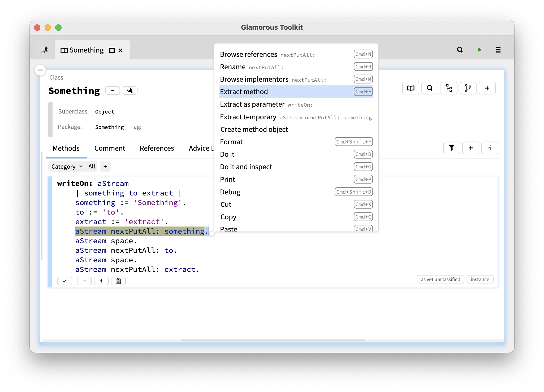The image size is (544, 392).
Task: Open the gt home tab
Action: (44, 50)
